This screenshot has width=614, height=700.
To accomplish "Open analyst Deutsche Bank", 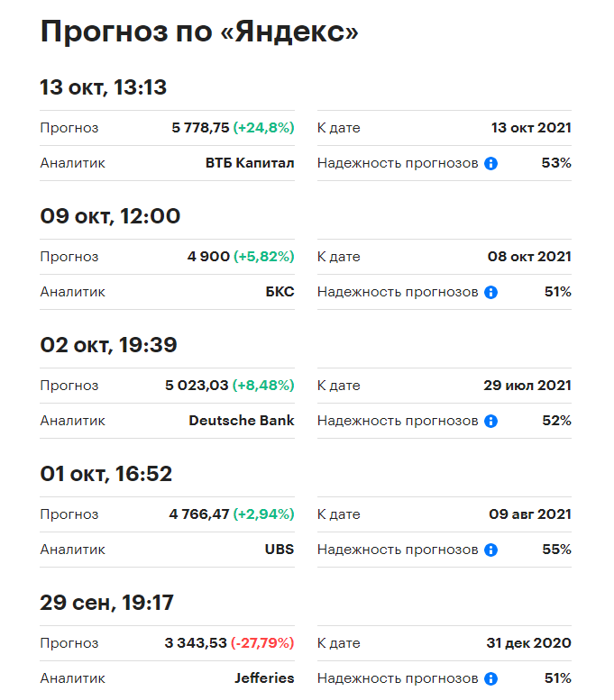I will [x=242, y=421].
